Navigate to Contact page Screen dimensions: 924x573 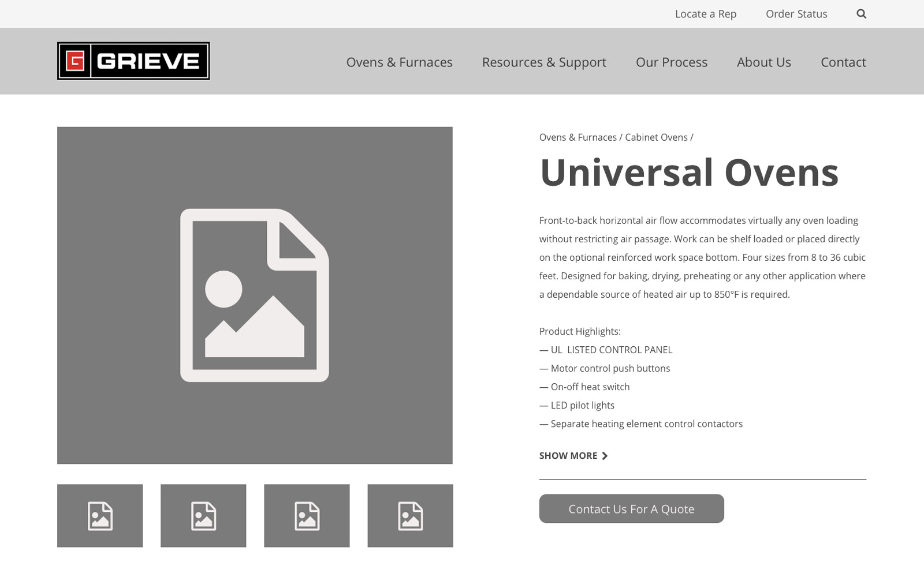pos(843,62)
